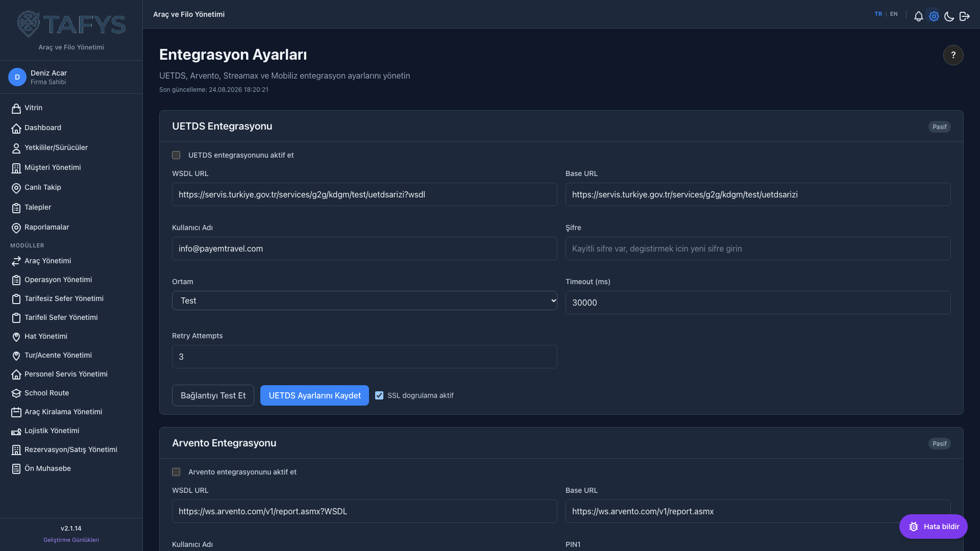Enable UETDS entegrasyonunu aktif et checkbox
Viewport: 980px width, 551px height.
(x=176, y=155)
